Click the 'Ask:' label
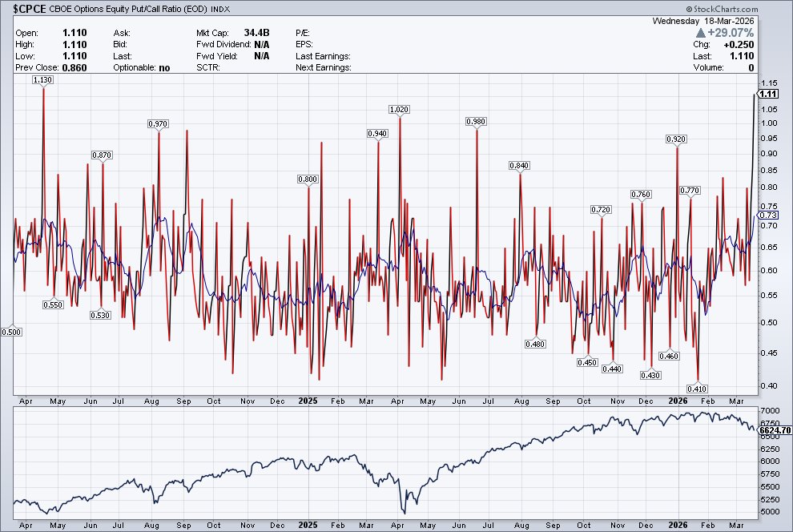This screenshot has width=793, height=532. 122,33
